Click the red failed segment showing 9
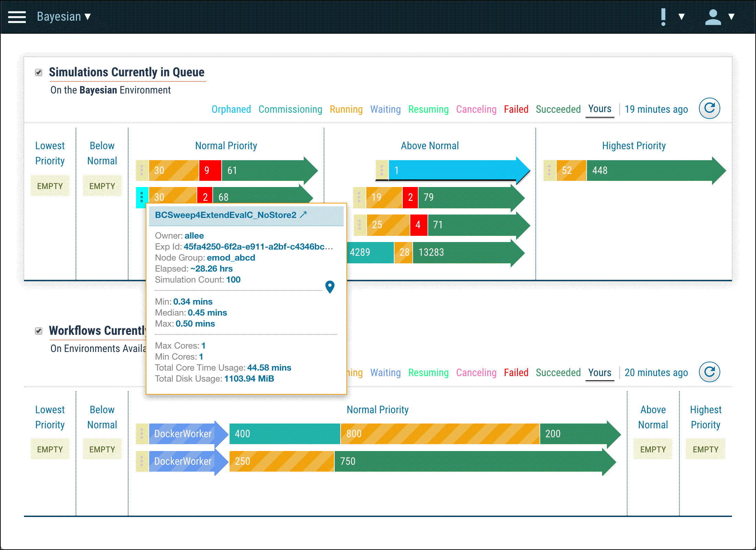 [x=210, y=170]
